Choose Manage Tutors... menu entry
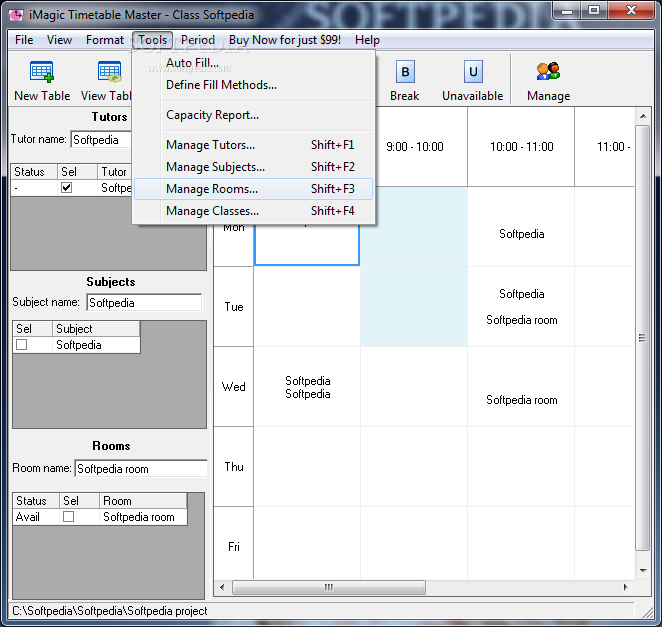This screenshot has width=662, height=627. [x=253, y=145]
